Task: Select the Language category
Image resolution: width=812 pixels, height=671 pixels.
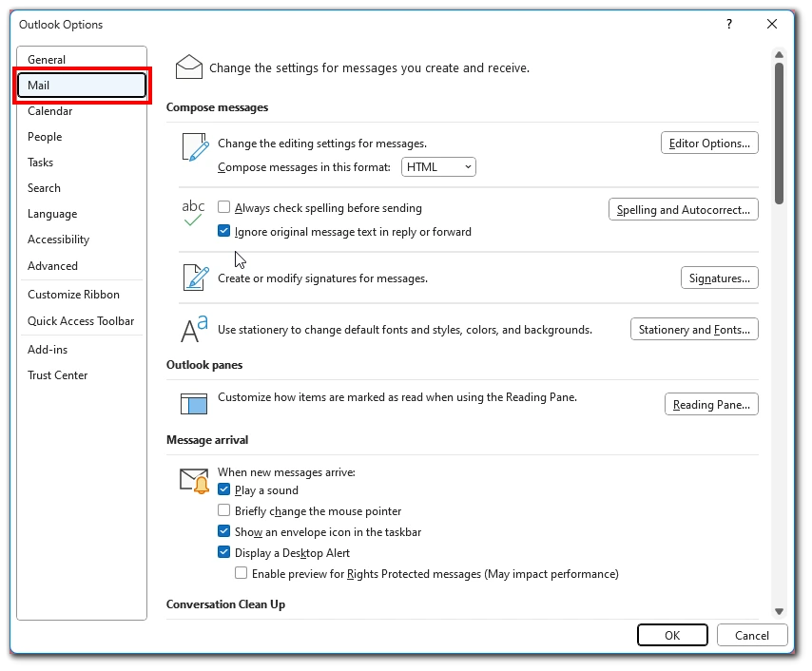Action: pos(82,214)
